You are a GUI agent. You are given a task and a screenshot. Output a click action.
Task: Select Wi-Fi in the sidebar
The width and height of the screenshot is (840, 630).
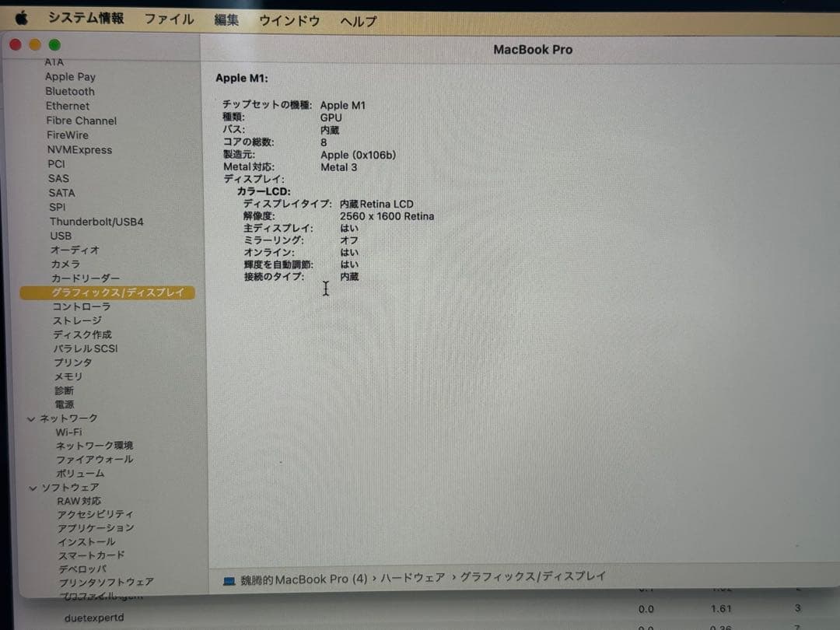pos(68,432)
